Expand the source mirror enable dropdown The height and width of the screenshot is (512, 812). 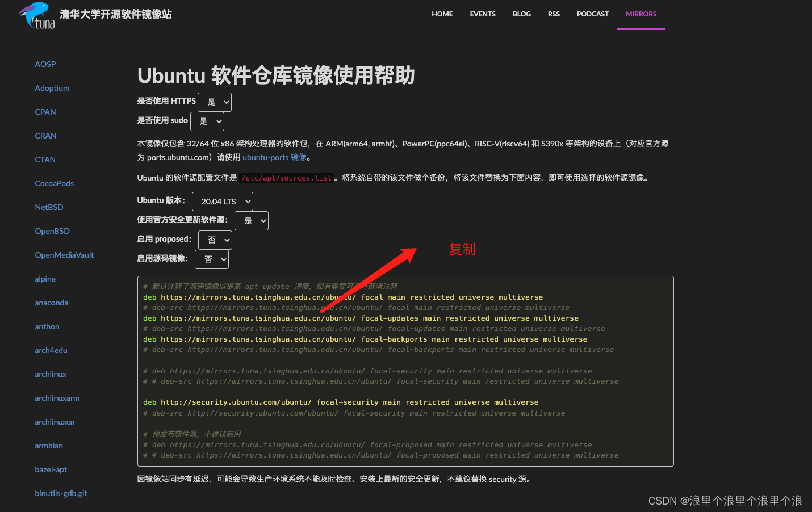(x=212, y=259)
